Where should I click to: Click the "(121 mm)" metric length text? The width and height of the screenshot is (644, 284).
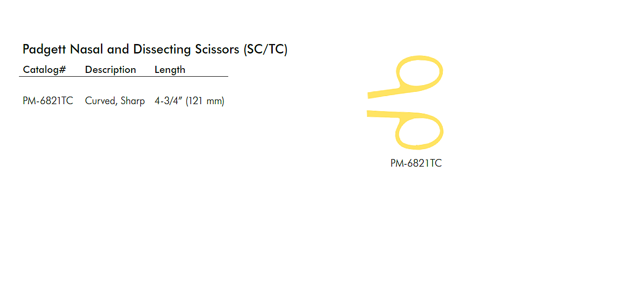pos(205,101)
